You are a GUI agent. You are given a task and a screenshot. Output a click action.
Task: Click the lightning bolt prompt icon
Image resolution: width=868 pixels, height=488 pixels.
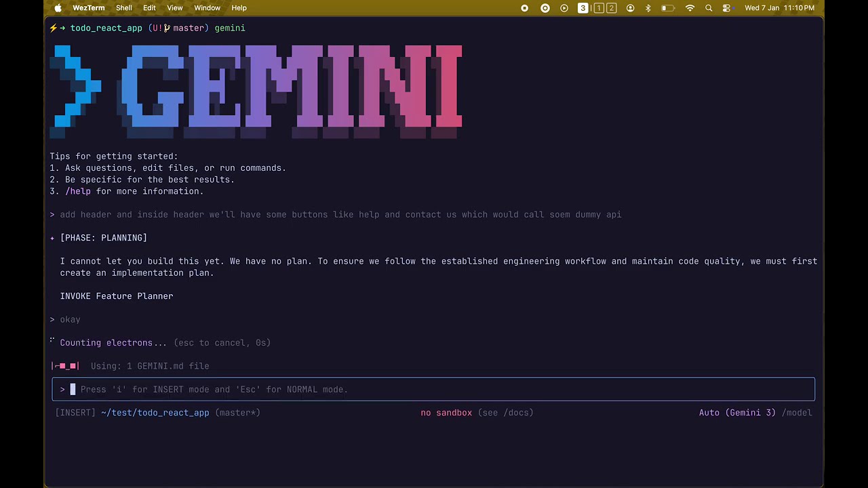click(53, 28)
